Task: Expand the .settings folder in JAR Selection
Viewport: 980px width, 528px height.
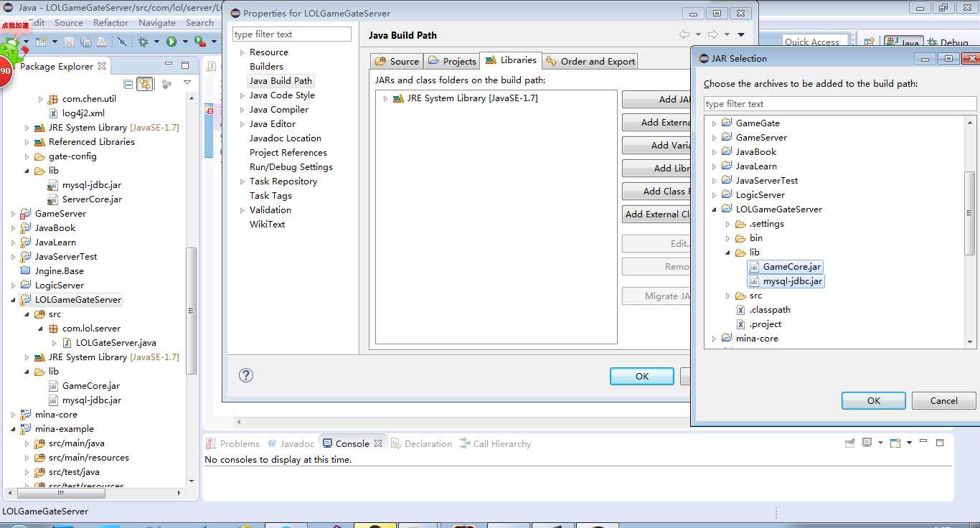Action: pos(727,224)
